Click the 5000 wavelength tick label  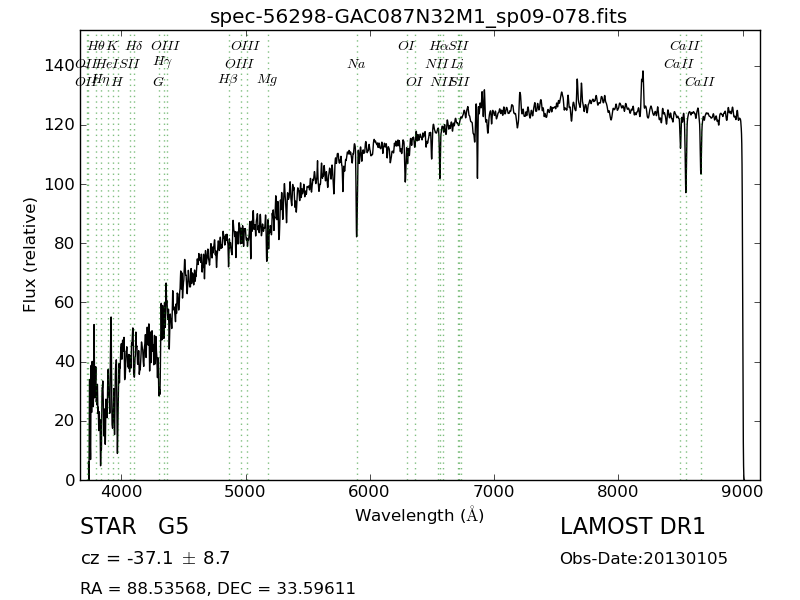point(246,492)
